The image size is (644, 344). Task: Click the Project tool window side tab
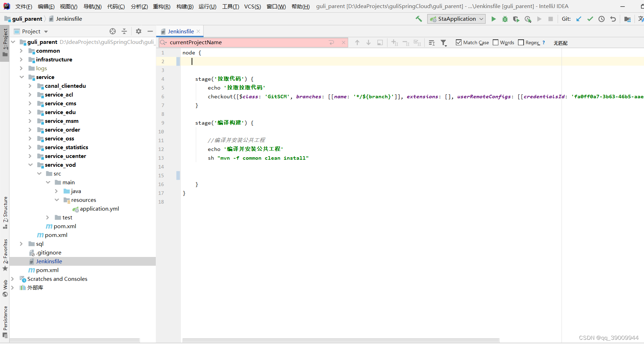tap(5, 43)
